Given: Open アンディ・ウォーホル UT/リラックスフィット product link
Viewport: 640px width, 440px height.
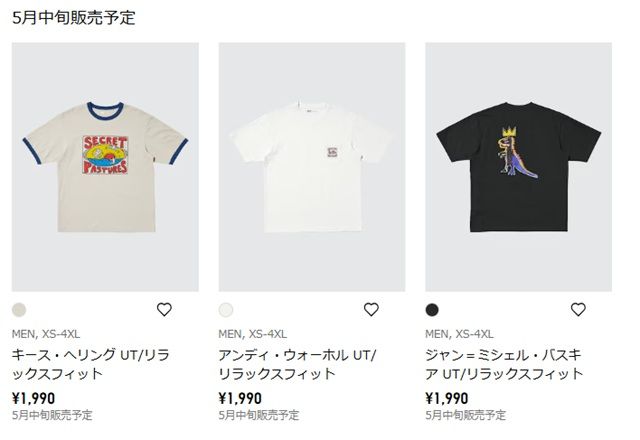Looking at the screenshot, I should coord(298,364).
